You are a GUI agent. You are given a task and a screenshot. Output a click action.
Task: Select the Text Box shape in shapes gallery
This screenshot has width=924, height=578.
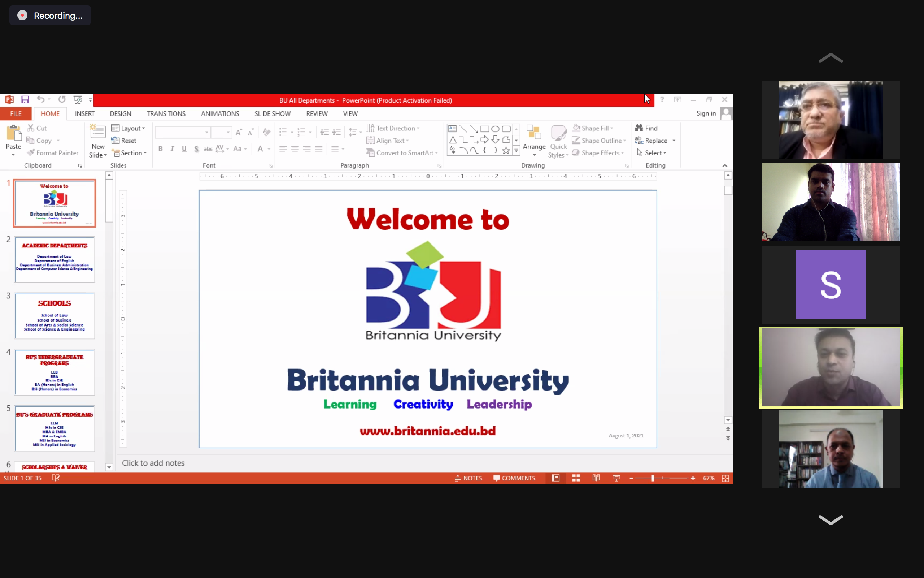(x=453, y=129)
